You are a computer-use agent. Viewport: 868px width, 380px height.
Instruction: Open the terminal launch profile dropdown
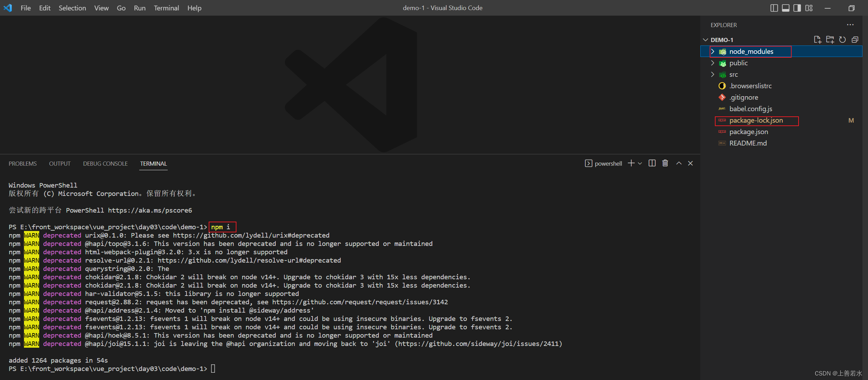(x=640, y=164)
